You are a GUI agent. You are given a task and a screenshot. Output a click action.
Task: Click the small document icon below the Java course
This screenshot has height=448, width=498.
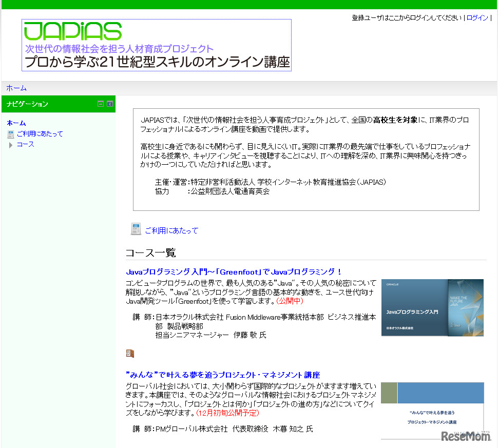pos(130,353)
